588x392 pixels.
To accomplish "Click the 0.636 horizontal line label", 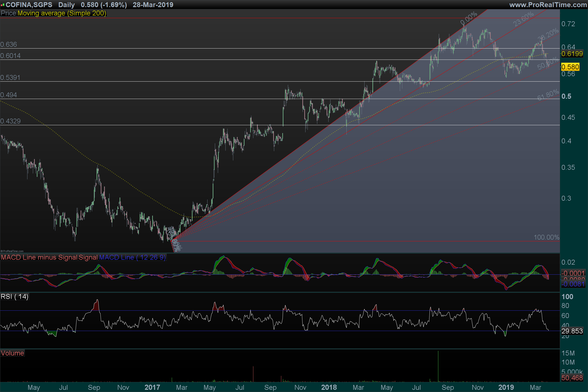I will (x=9, y=45).
